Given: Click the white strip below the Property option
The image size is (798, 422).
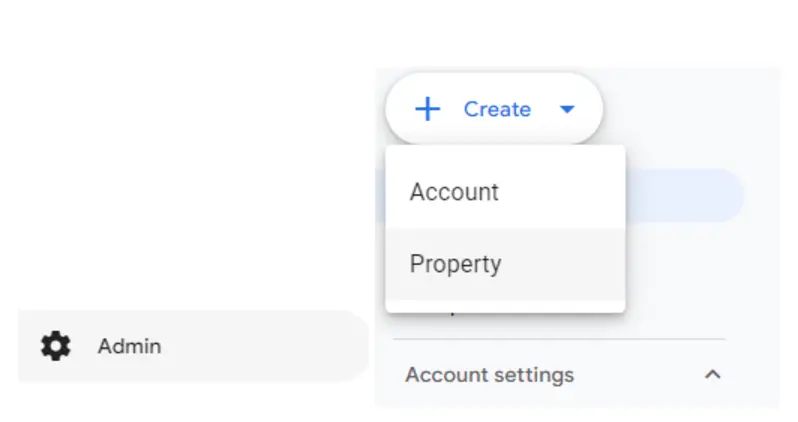Looking at the screenshot, I should [505, 306].
